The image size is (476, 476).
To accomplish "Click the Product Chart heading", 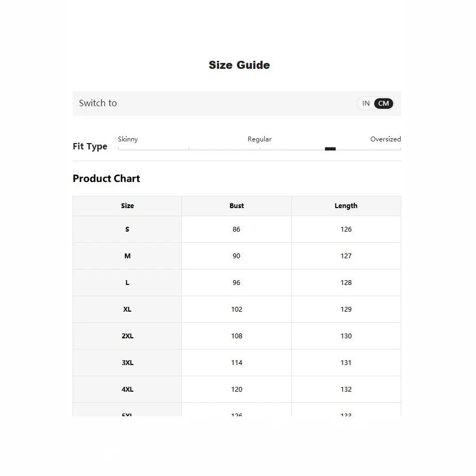I will click(x=106, y=178).
